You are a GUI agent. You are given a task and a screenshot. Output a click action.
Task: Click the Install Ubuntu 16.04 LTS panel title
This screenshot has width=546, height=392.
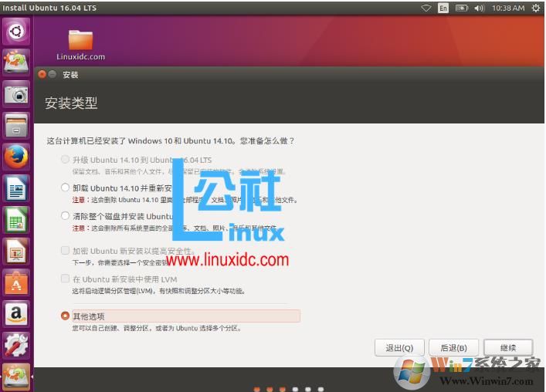(49, 8)
